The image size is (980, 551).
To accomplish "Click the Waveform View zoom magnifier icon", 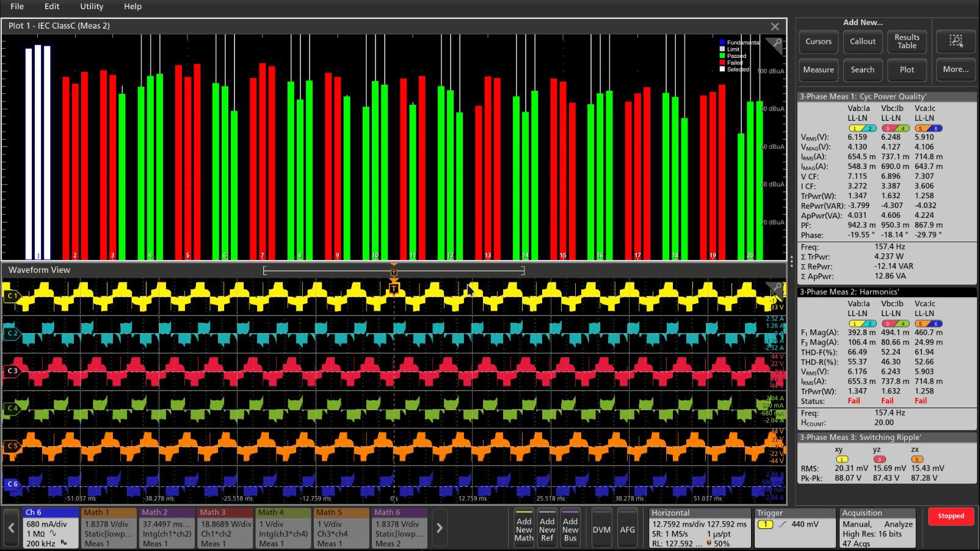I will point(776,287).
